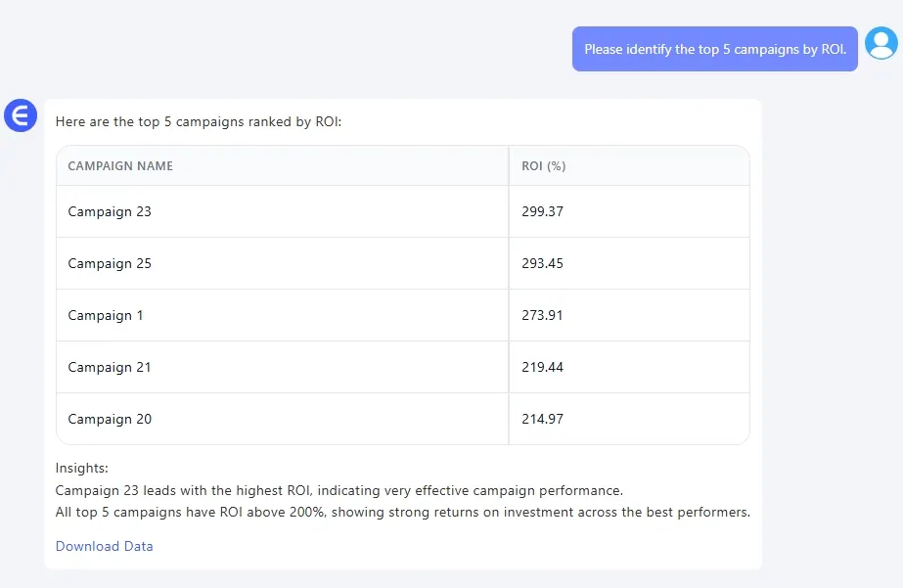Select the ROI (%) column header
Viewport: 903px width, 588px height.
pyautogui.click(x=544, y=166)
